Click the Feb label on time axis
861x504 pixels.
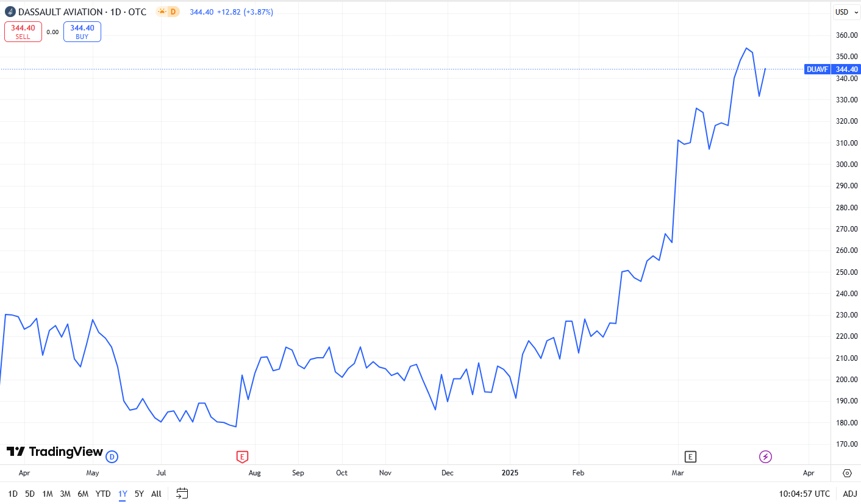(x=578, y=473)
